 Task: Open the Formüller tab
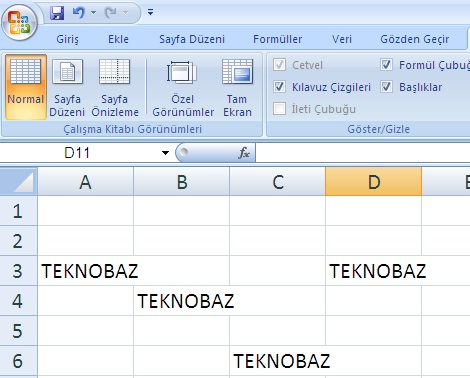[x=278, y=39]
